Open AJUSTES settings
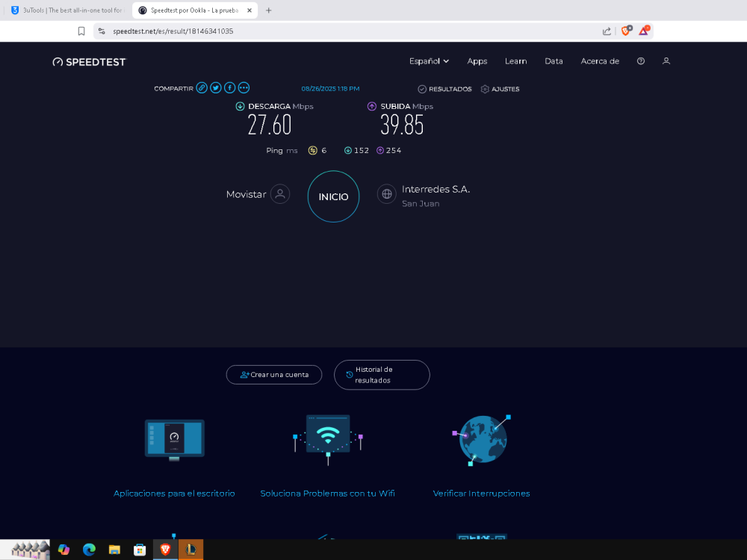Screen dimensions: 747x560 pos(500,89)
